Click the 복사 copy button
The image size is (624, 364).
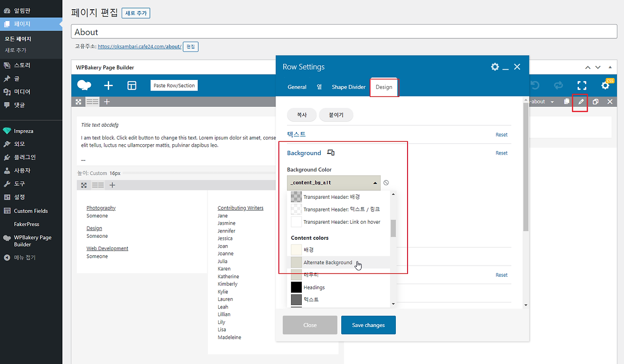pyautogui.click(x=302, y=115)
